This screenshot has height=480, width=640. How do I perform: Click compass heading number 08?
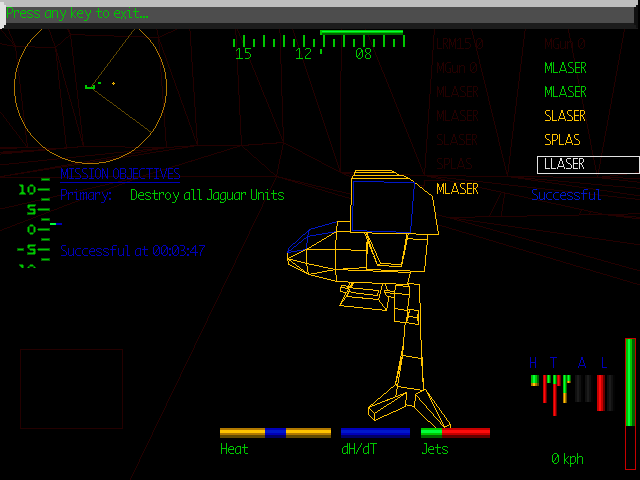[x=363, y=54]
